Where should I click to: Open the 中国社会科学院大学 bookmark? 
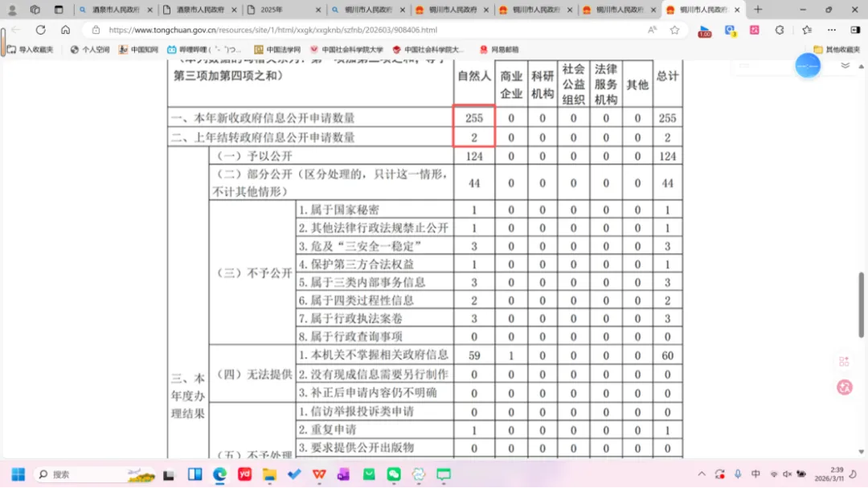point(346,49)
